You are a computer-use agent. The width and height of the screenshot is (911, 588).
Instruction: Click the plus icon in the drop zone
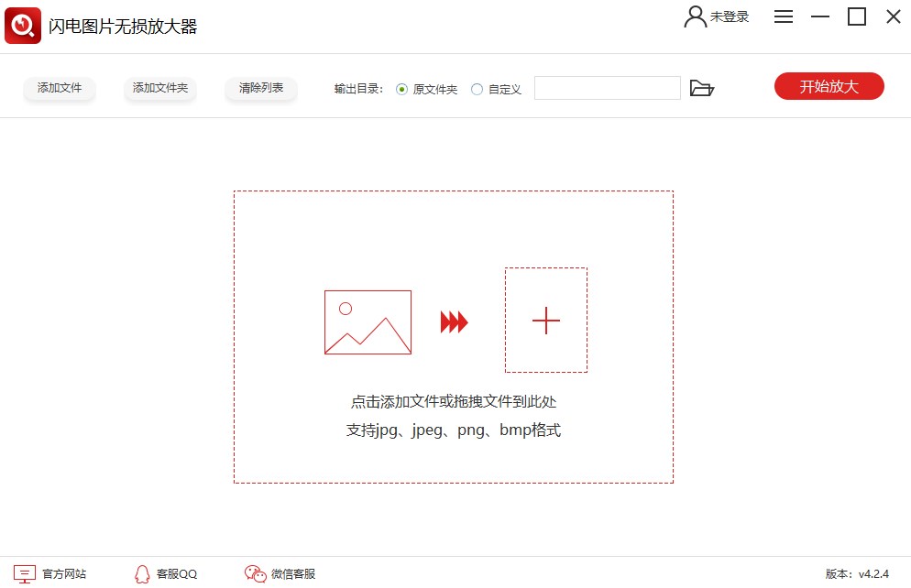point(546,321)
